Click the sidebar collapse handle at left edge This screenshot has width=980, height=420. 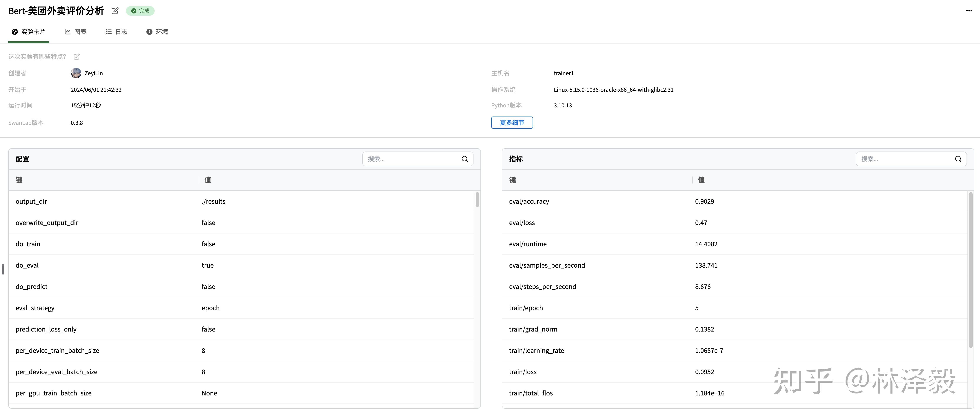[3, 269]
